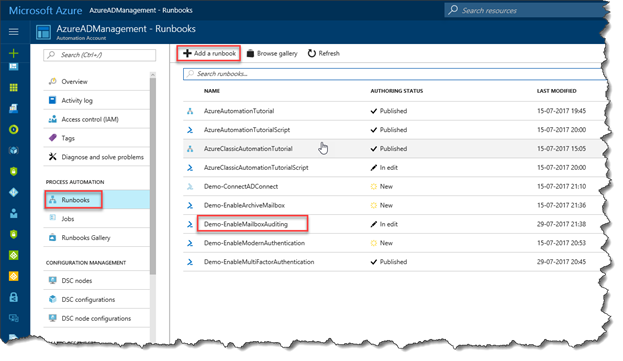
Task: Click the 29-07-2017 21:38 modified date
Action: coord(561,224)
